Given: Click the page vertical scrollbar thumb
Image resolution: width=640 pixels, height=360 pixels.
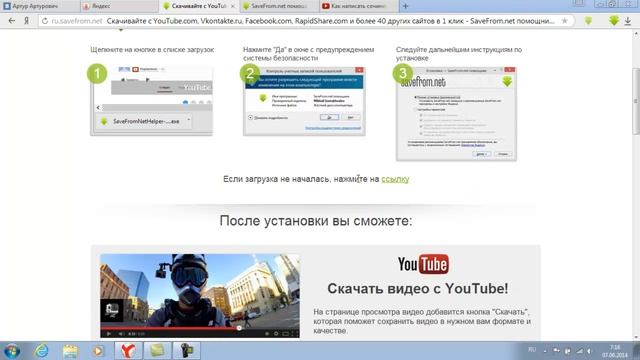Looking at the screenshot, I should coord(636,100).
